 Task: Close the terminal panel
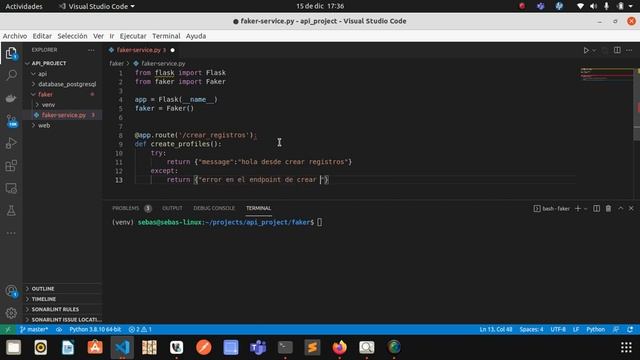click(631, 209)
